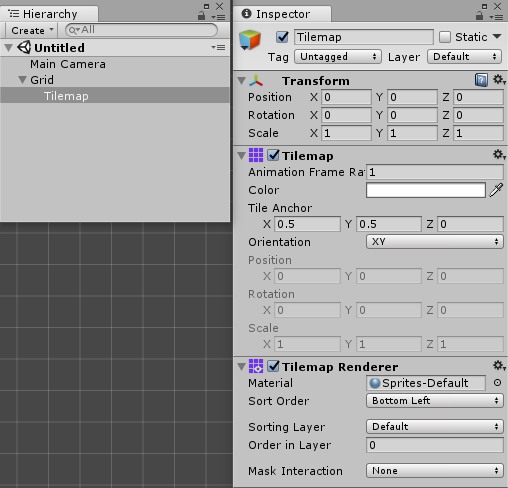
Task: Click the Color eyedropper picker icon
Action: pos(496,190)
